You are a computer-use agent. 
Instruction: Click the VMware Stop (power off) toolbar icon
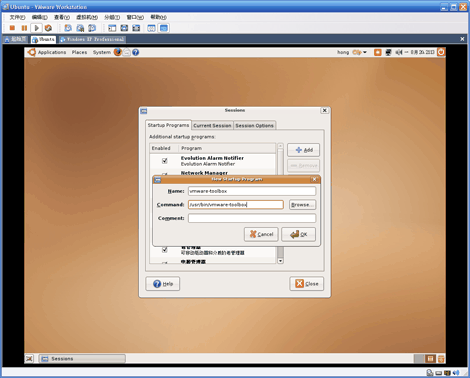point(12,28)
